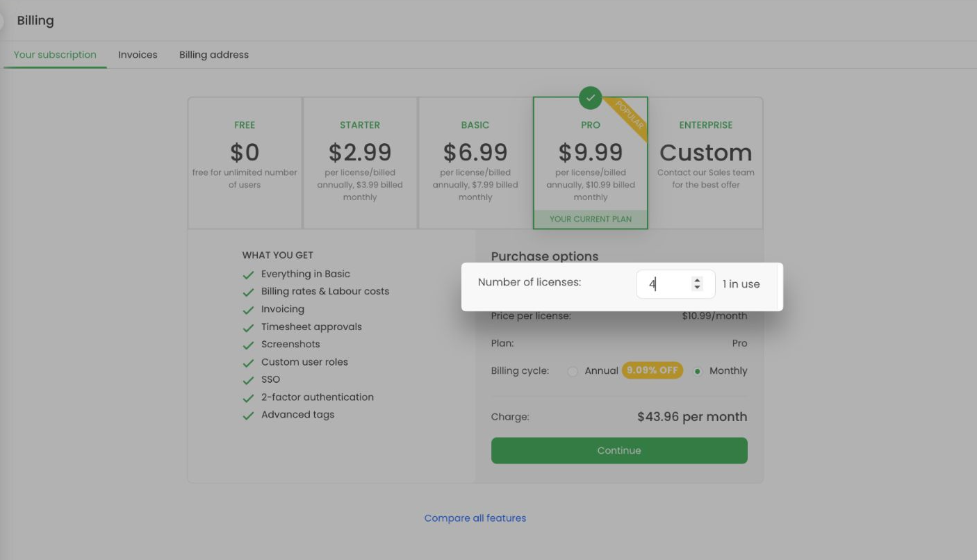
Task: Increase number of licenses with up arrow
Action: coord(697,280)
